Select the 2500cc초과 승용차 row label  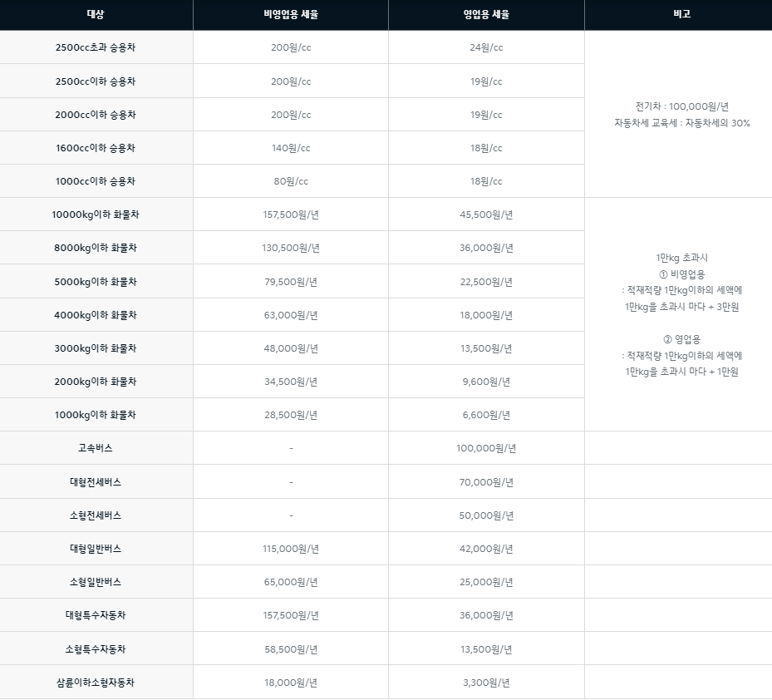(96, 47)
